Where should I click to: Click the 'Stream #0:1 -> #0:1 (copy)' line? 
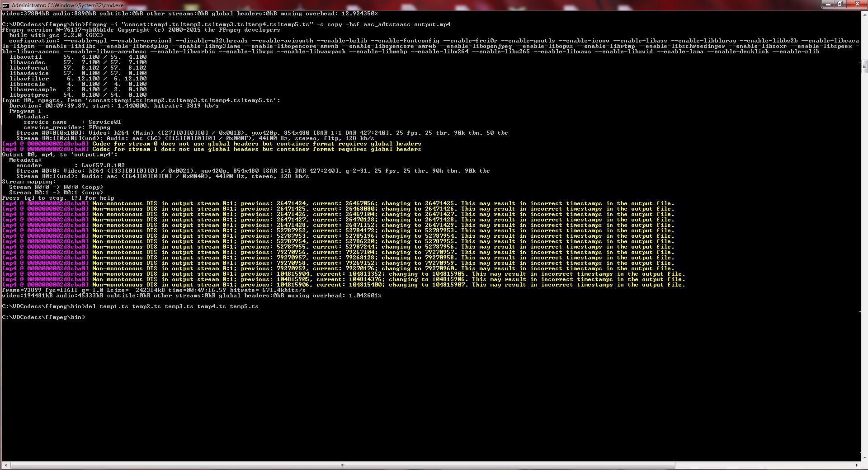[56, 193]
